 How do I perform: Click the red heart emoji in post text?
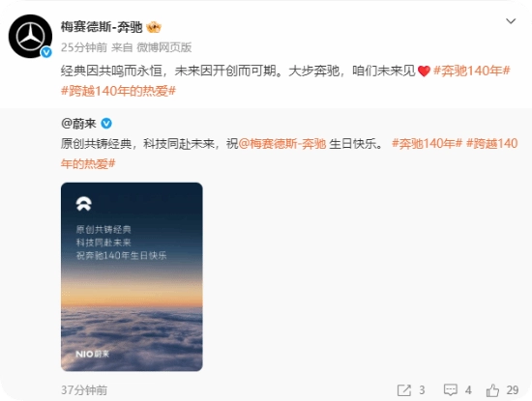coord(424,72)
